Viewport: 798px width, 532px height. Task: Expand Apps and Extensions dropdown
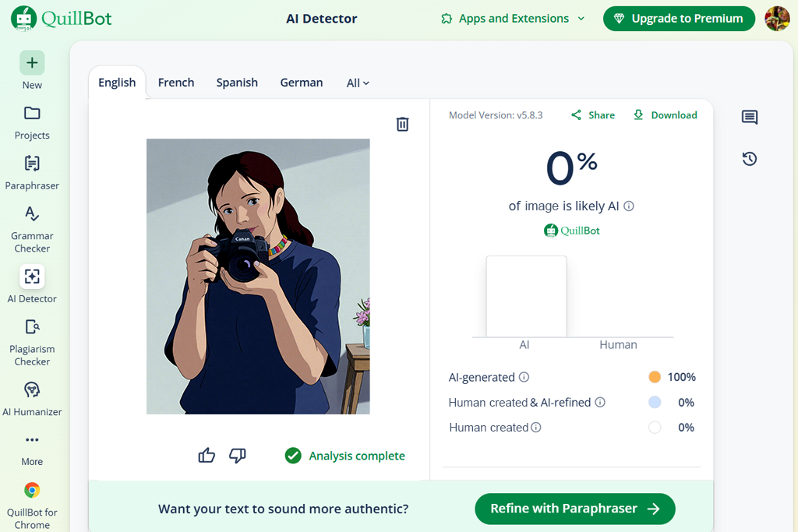point(513,19)
